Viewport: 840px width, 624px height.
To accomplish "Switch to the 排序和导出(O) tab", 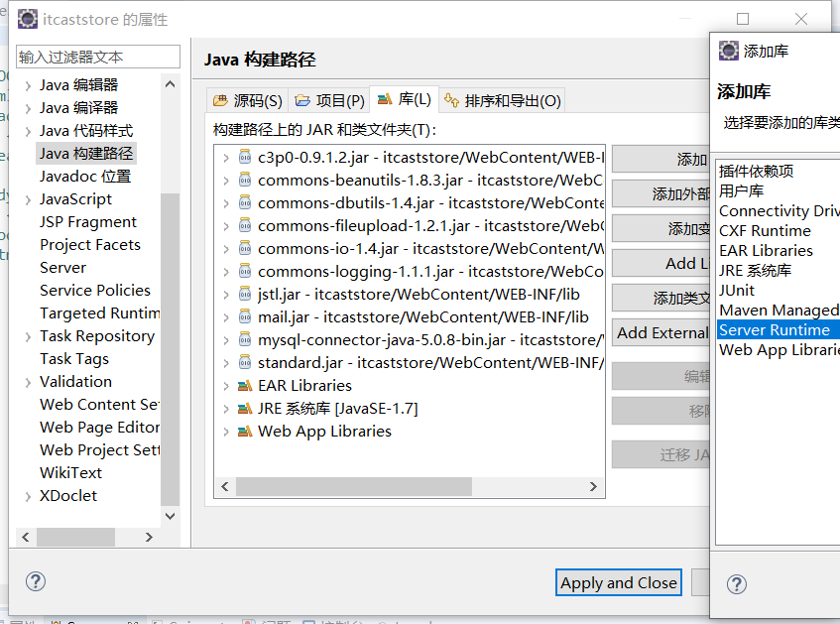I will point(503,100).
